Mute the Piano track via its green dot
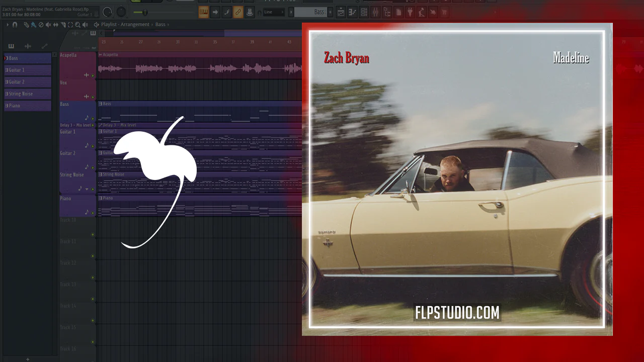 [93, 213]
